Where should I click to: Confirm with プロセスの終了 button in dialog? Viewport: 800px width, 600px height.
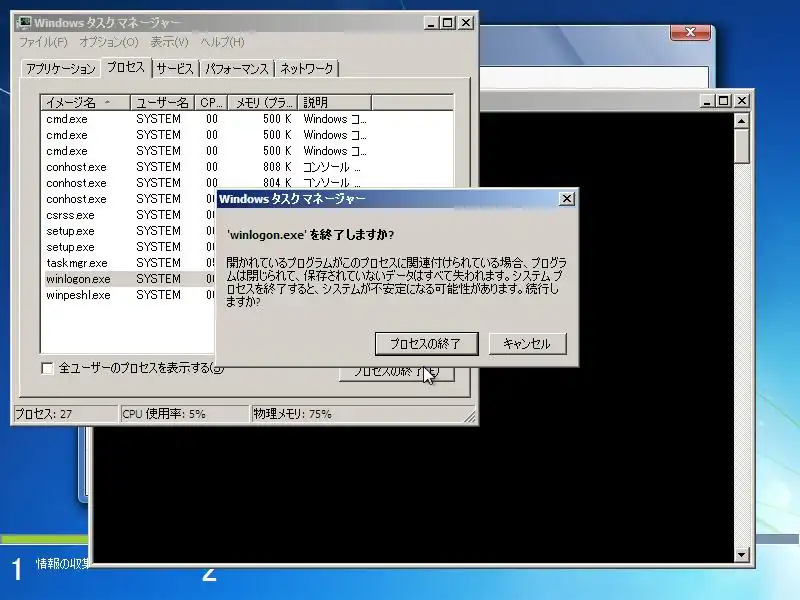click(x=427, y=344)
